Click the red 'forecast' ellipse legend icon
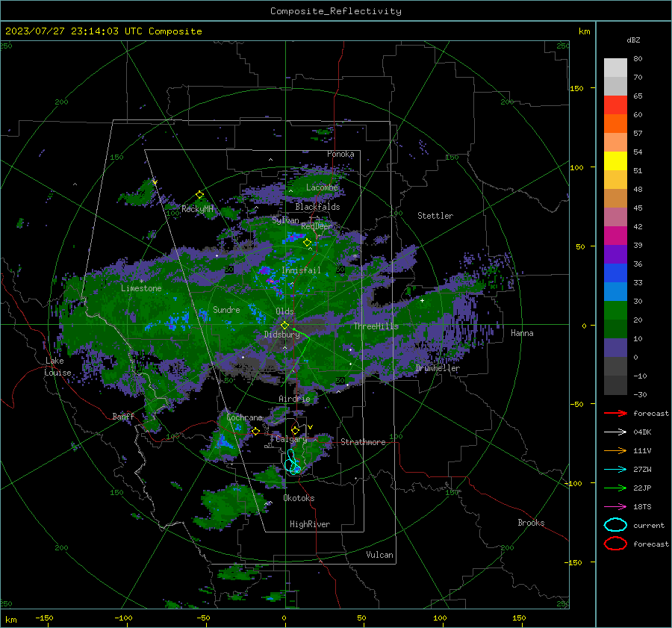The height and width of the screenshot is (628, 672). tap(615, 544)
